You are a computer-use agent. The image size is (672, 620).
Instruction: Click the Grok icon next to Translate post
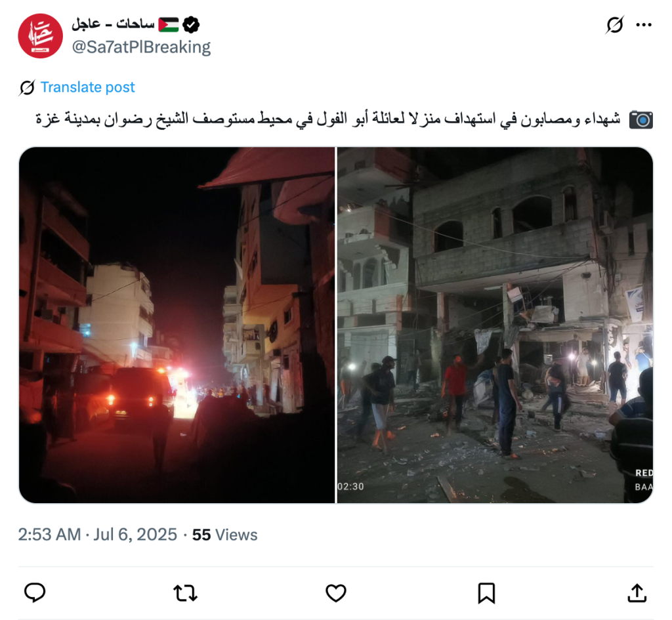27,87
